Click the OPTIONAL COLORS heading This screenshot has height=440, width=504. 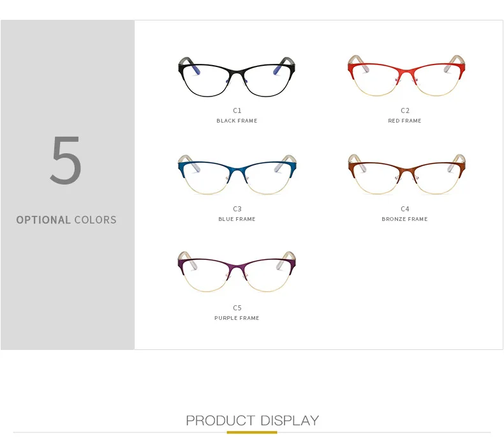[66, 220]
